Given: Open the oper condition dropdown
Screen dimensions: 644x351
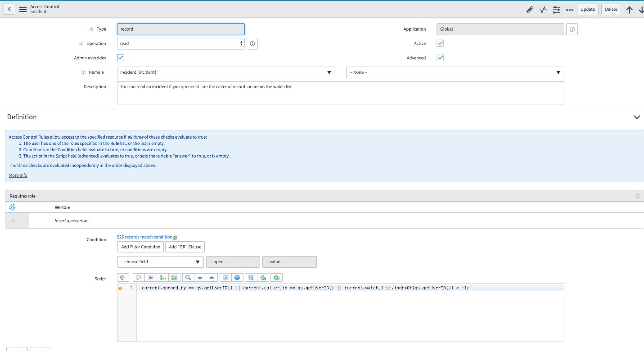Looking at the screenshot, I should [233, 262].
